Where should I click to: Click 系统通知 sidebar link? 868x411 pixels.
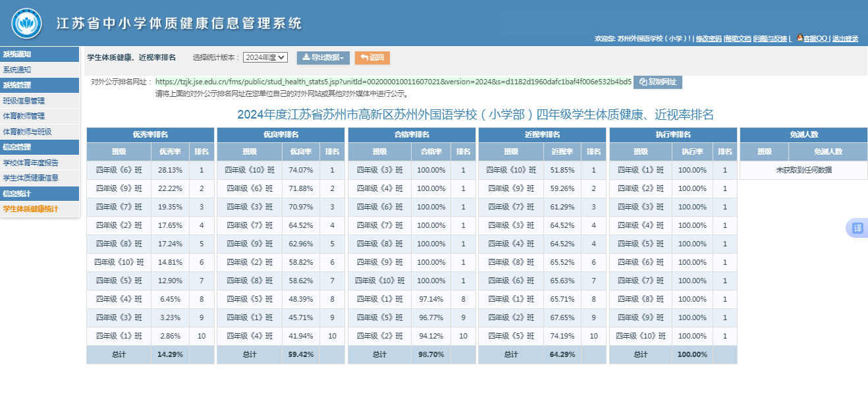[x=17, y=70]
